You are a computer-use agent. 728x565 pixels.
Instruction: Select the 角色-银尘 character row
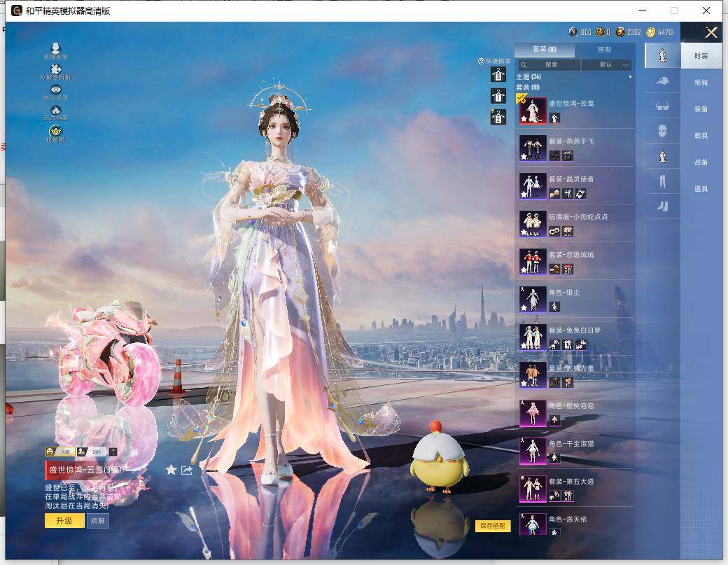click(575, 300)
